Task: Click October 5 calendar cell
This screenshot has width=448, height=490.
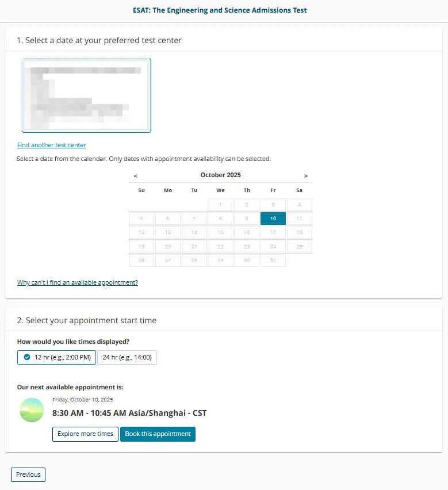Action: click(141, 219)
